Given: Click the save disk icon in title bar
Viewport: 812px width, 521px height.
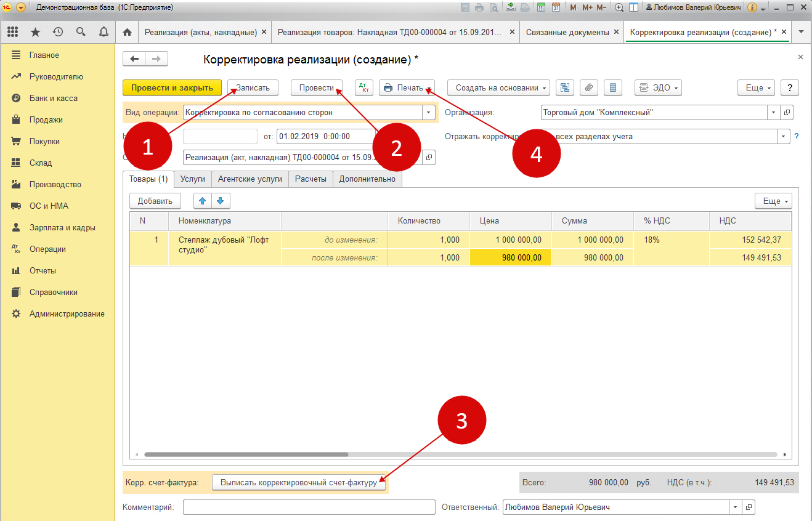Looking at the screenshot, I should click(x=465, y=7).
